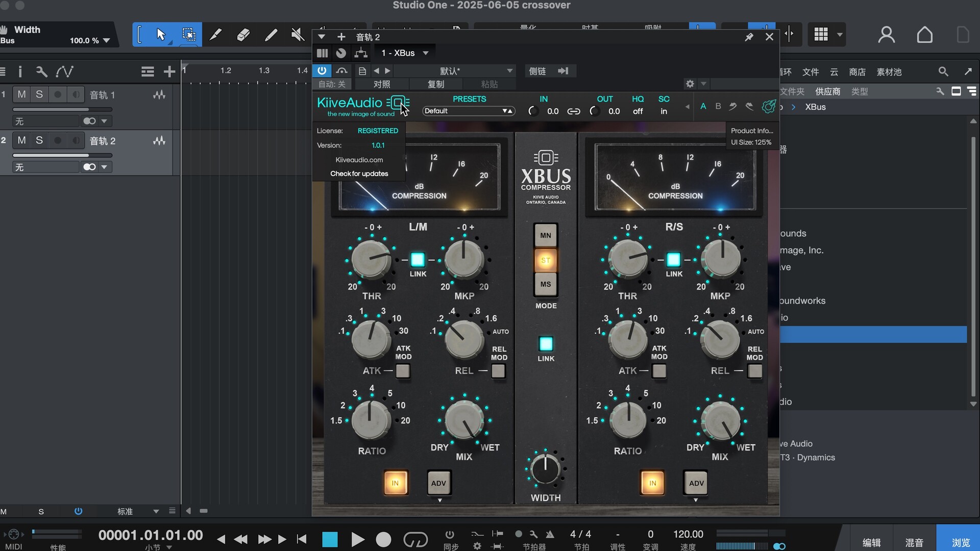Screen dimensions: 980x551
Task: Select the Paint pencil tool
Action: tap(271, 35)
